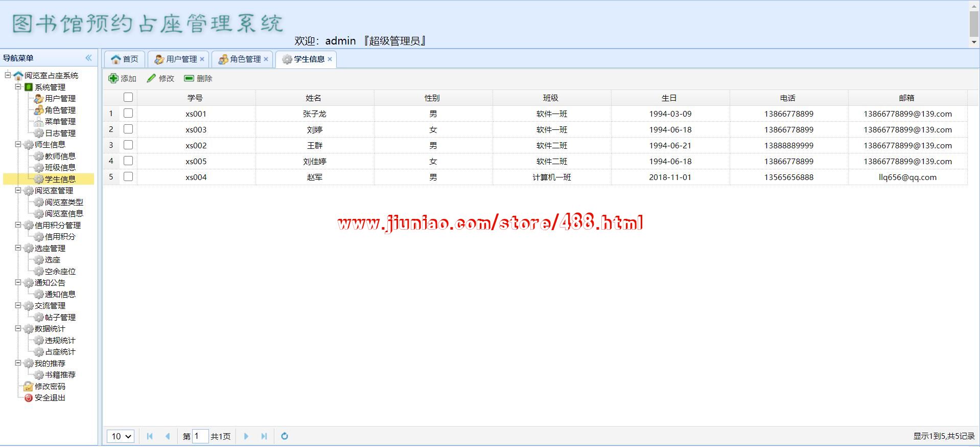Open 占座统计 in the navigation tree
The width and height of the screenshot is (980, 447).
tap(60, 352)
